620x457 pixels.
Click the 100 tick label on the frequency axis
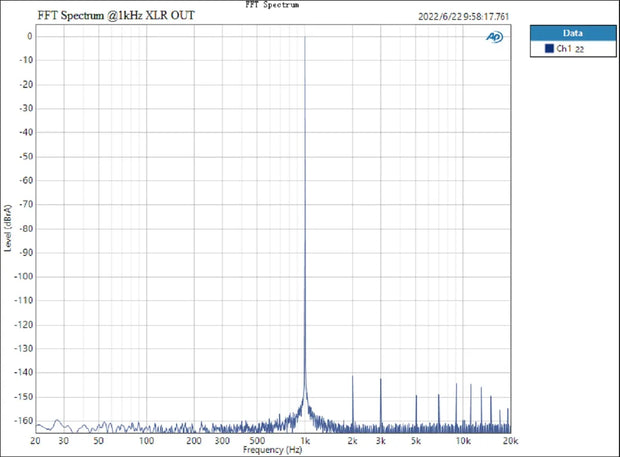pyautogui.click(x=147, y=440)
